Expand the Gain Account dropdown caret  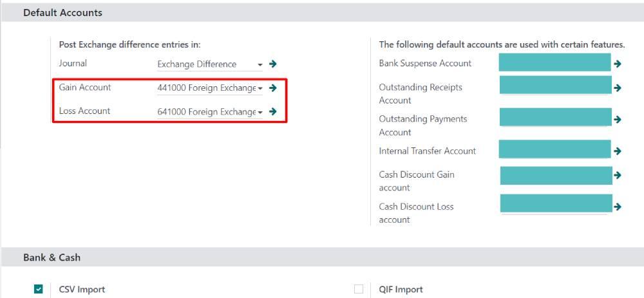click(x=260, y=89)
